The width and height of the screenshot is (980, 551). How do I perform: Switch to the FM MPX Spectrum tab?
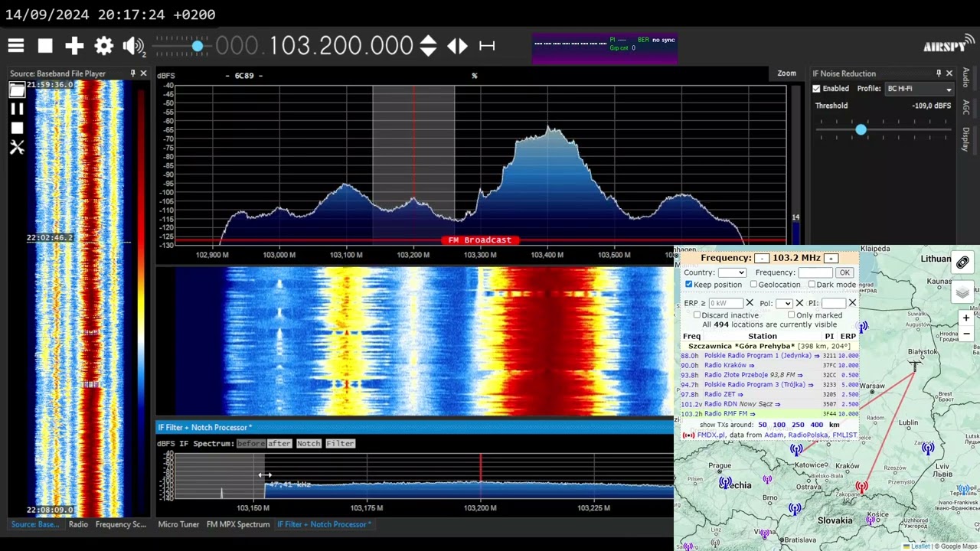pyautogui.click(x=238, y=524)
